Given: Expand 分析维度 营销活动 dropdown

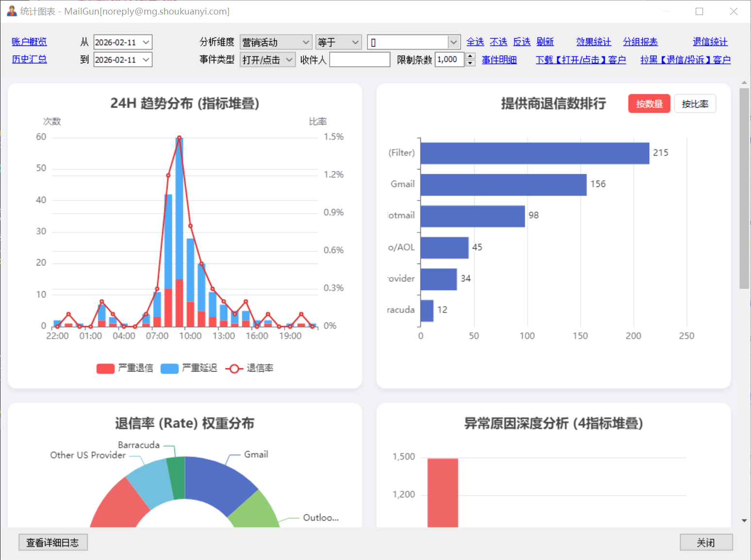Looking at the screenshot, I should coord(305,43).
